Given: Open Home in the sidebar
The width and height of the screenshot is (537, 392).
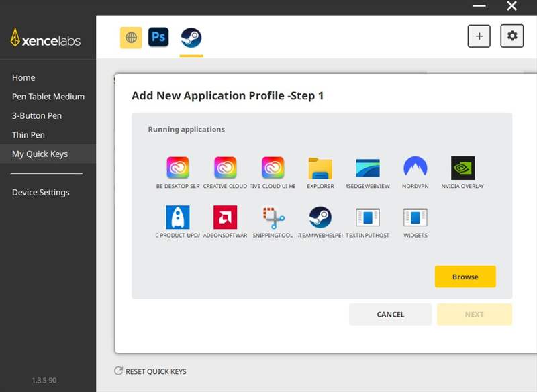Looking at the screenshot, I should coord(23,77).
